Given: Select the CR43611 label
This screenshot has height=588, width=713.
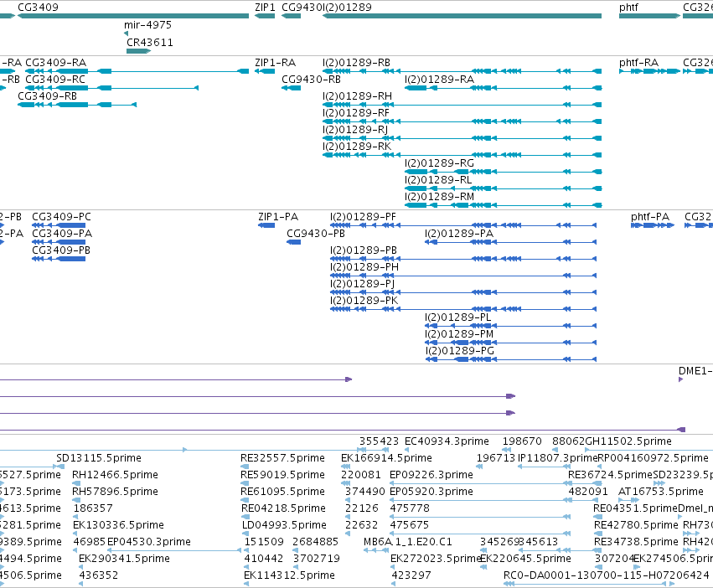Looking at the screenshot, I should coord(150,42).
